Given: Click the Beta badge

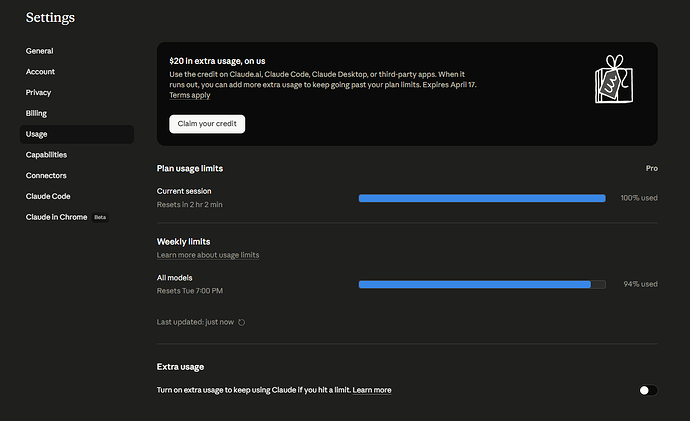Looking at the screenshot, I should (x=100, y=217).
